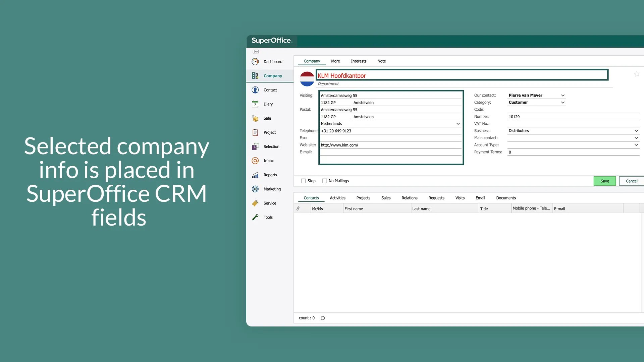Open the Sale coins icon
Image resolution: width=644 pixels, height=362 pixels.
pos(255,118)
